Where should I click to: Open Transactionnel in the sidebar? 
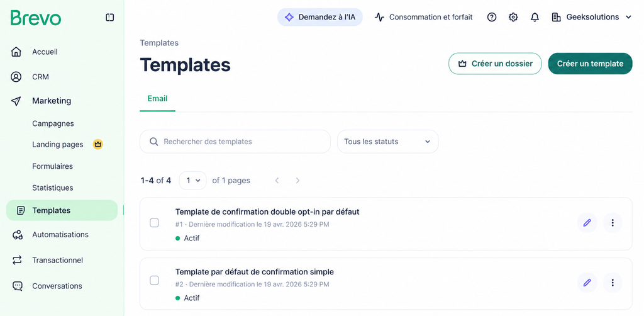(x=57, y=260)
